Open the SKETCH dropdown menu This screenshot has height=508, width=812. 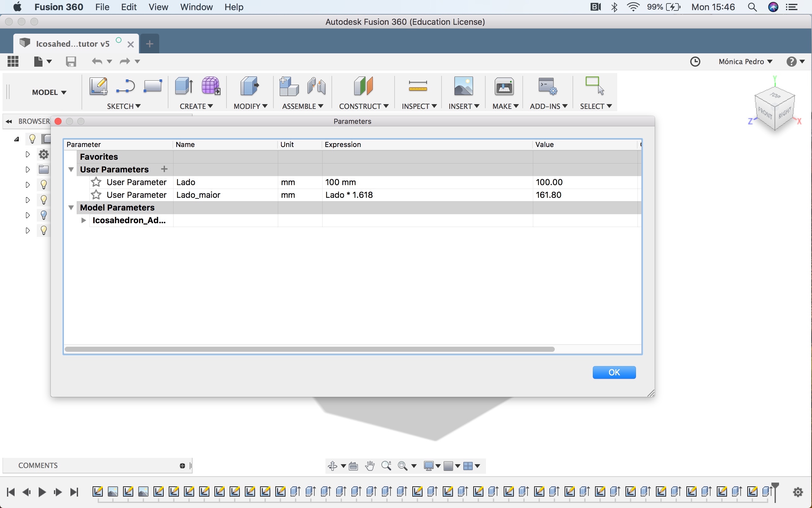pyautogui.click(x=124, y=106)
